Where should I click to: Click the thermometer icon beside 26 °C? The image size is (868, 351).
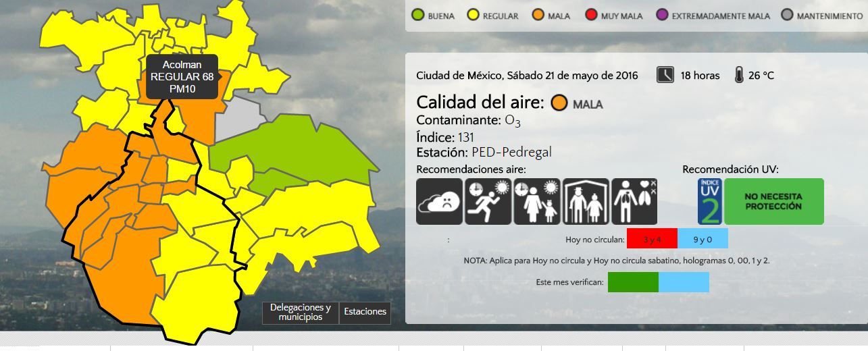[738, 75]
